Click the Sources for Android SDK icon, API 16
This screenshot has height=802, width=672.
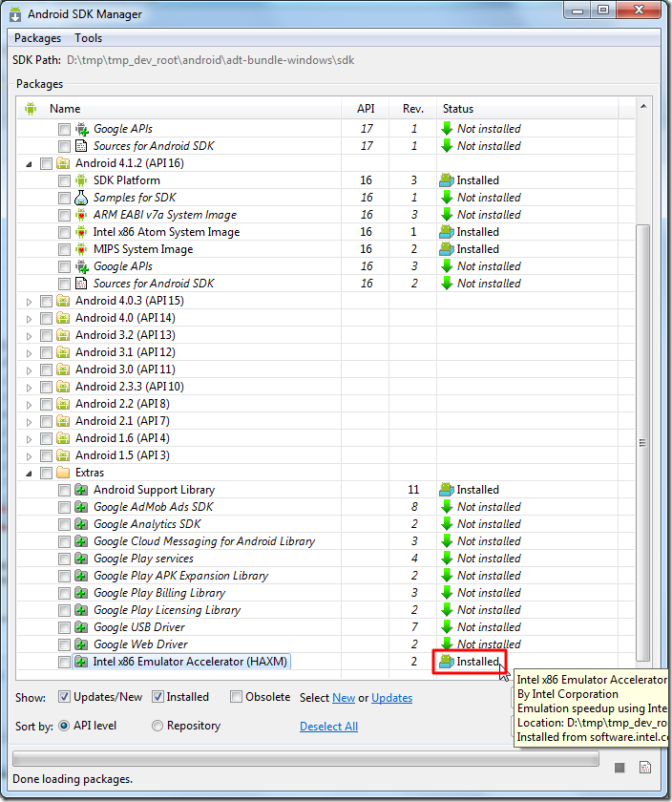(x=81, y=284)
